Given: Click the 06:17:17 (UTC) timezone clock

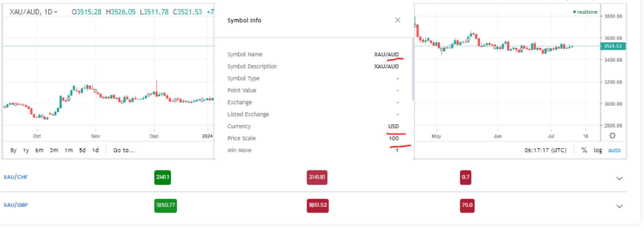Looking at the screenshot, I should [x=545, y=150].
